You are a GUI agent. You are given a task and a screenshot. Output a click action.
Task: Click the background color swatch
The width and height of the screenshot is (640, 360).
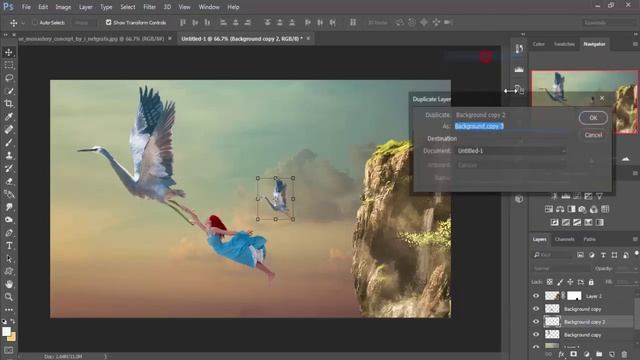[x=12, y=337]
